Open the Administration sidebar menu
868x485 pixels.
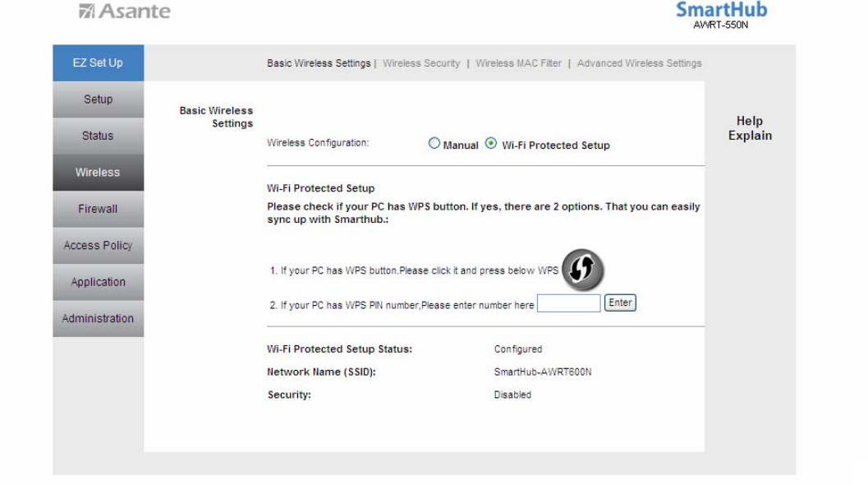(98, 319)
